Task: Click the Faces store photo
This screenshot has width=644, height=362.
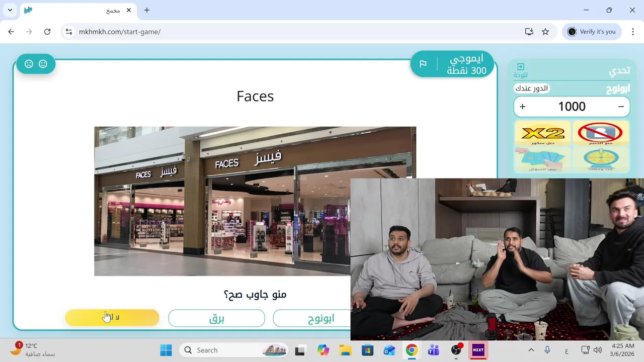Action: point(255,201)
